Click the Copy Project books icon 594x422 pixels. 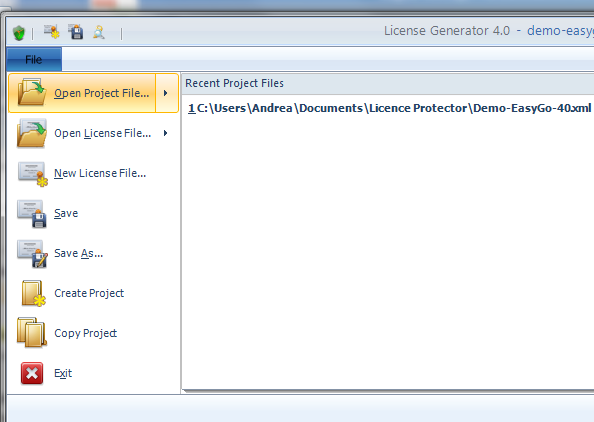pos(32,333)
